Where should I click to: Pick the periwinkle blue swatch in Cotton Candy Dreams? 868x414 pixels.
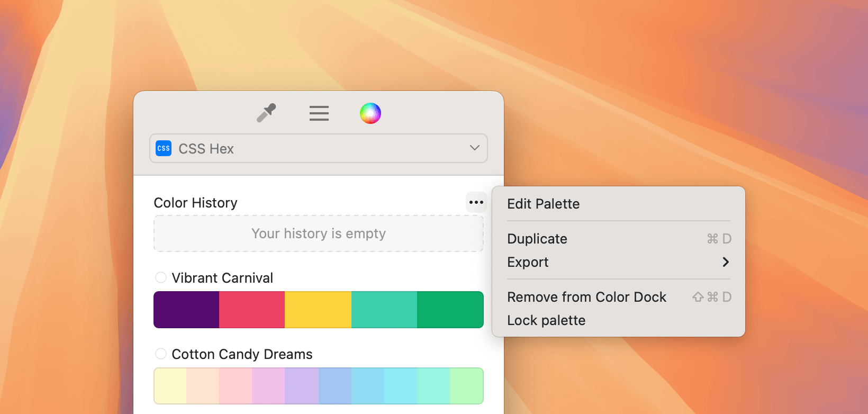(335, 386)
